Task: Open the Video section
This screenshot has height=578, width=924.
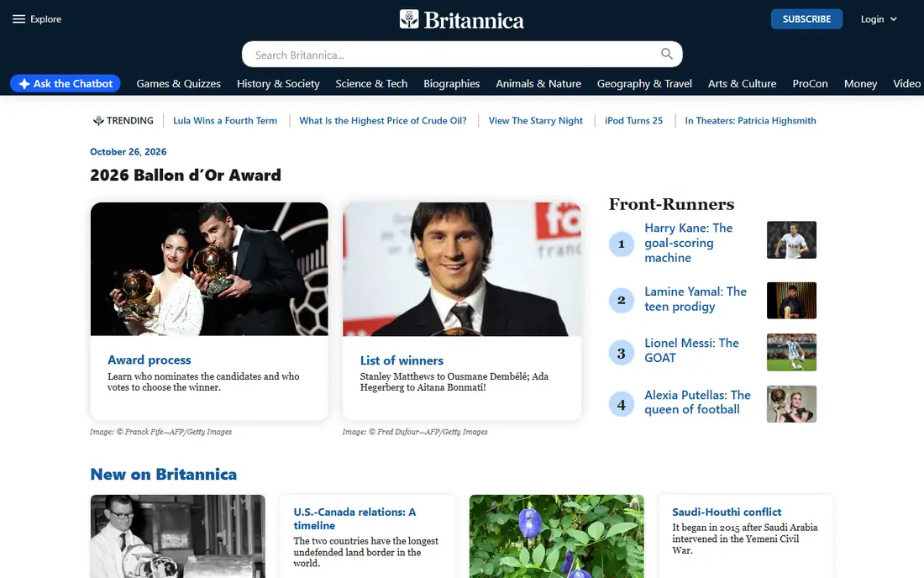Action: [x=906, y=84]
